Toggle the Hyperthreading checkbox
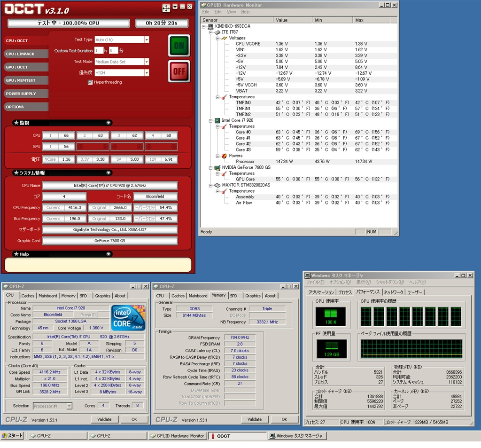The width and height of the screenshot is (481, 448). tap(90, 82)
